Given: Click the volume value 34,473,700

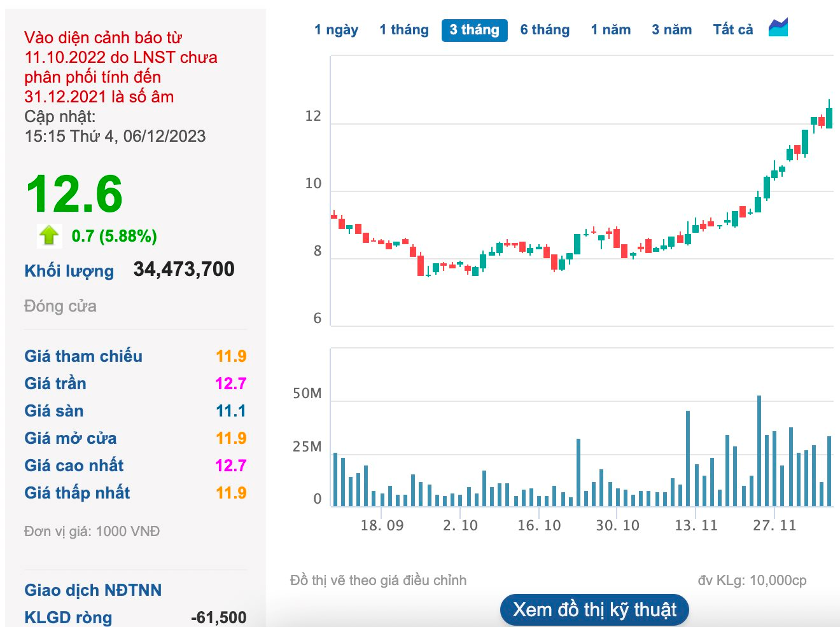Looking at the screenshot, I should (x=184, y=270).
